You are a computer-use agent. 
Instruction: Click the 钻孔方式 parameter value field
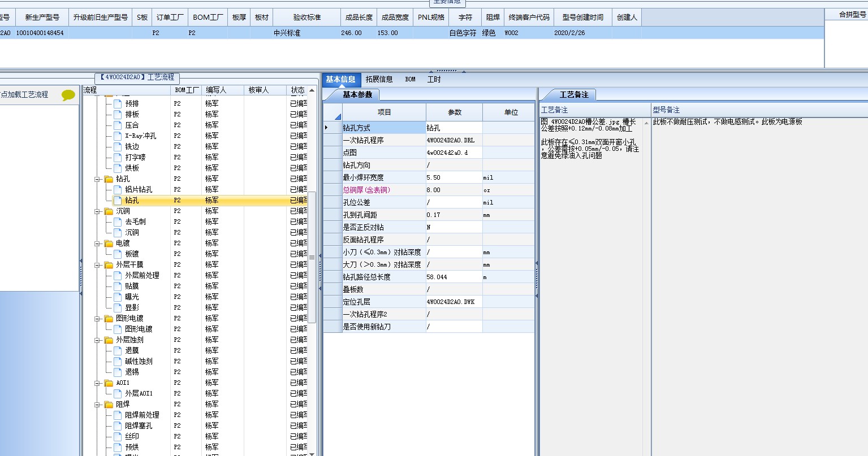[454, 128]
